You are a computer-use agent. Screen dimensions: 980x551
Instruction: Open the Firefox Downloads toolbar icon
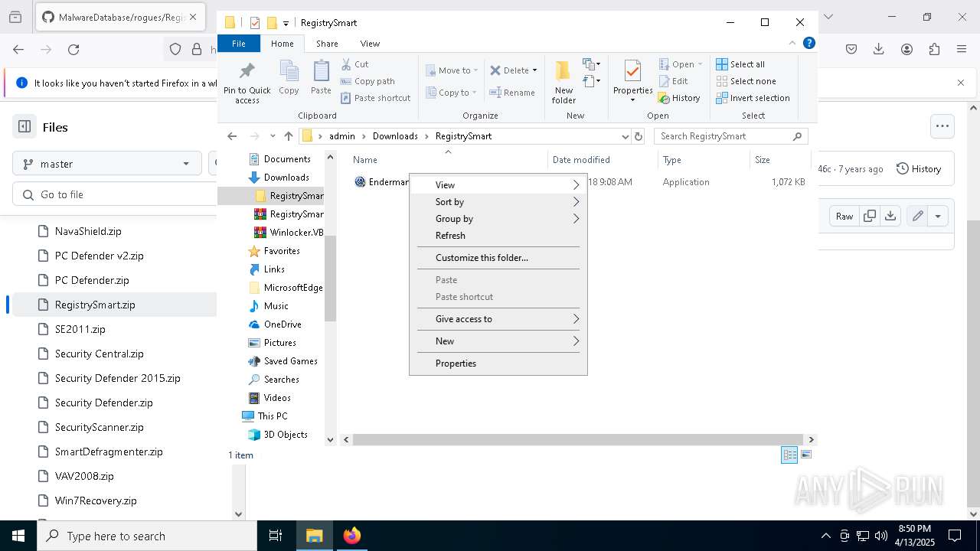click(x=879, y=50)
